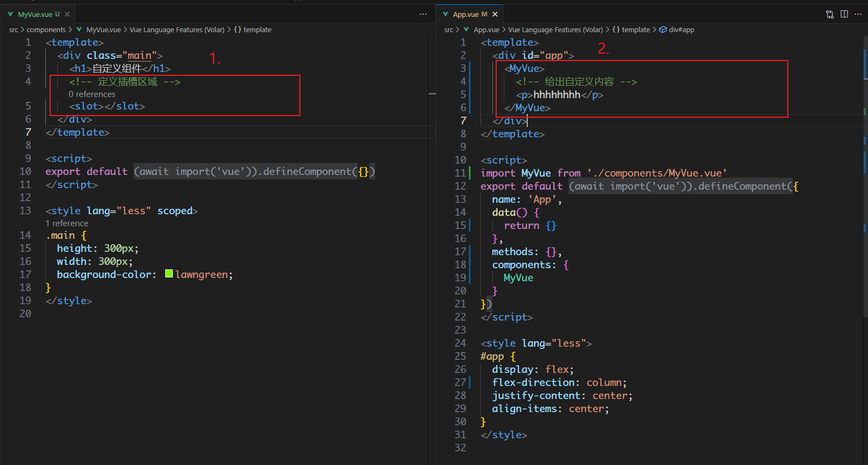Click closing '</MyVue>' tag on line 6
Viewport: 868px width, 465px height.
[x=527, y=107]
